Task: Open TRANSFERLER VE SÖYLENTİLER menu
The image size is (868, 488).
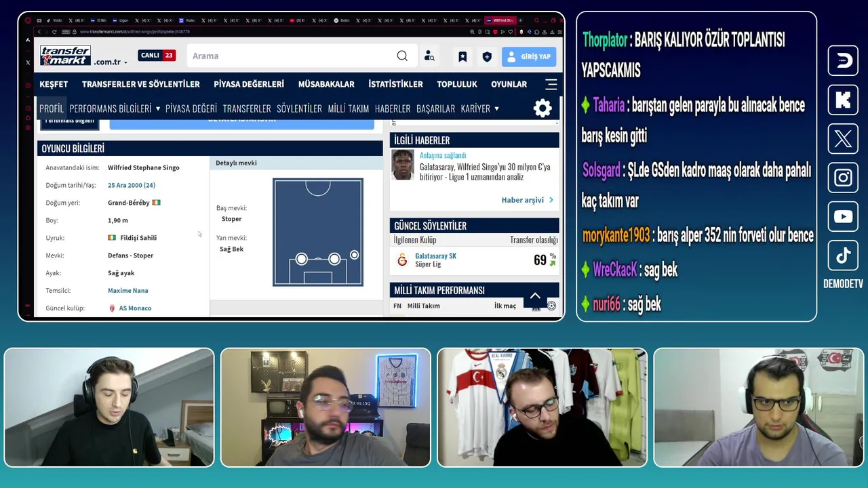Action: [141, 84]
